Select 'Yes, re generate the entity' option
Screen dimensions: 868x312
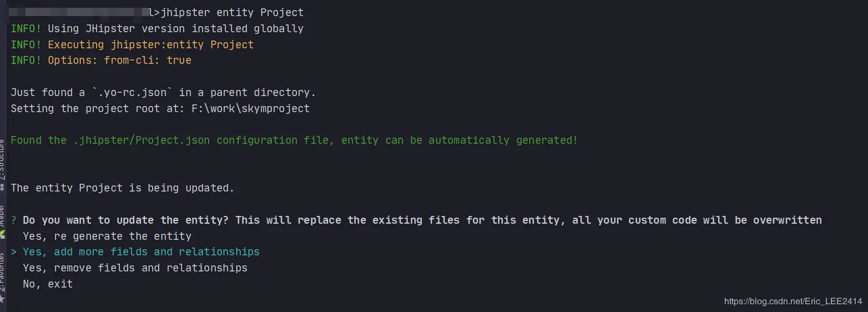coord(107,236)
